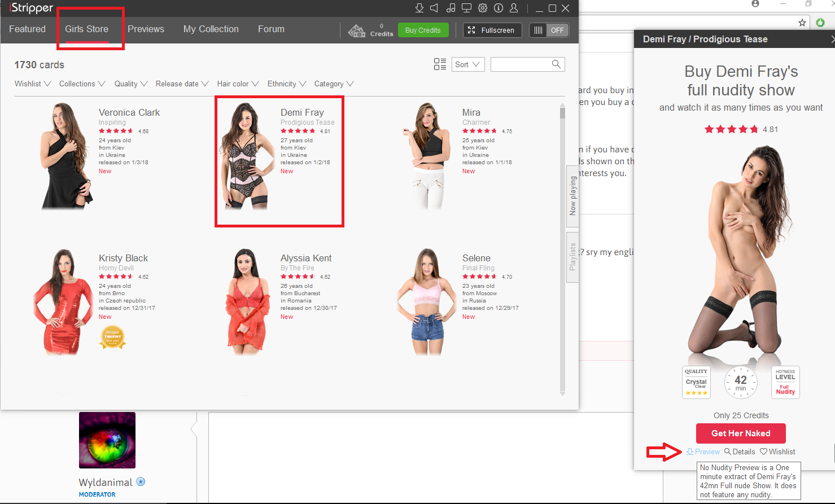Open the music notes icon
This screenshot has height=504, width=835.
click(451, 8)
